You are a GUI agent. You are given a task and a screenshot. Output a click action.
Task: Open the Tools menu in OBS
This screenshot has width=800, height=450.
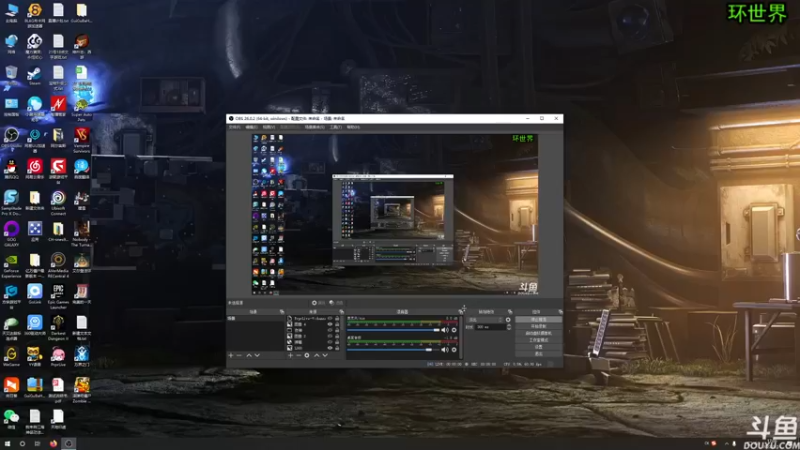(336, 127)
